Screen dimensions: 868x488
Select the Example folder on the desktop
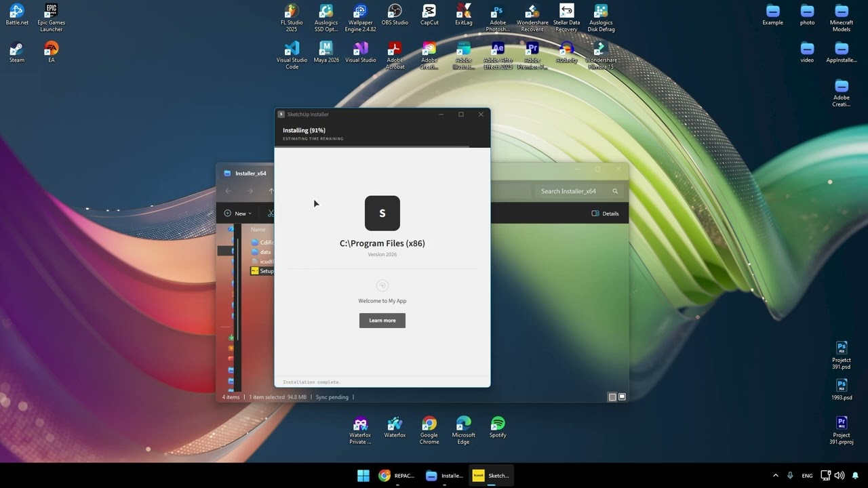pos(772,14)
